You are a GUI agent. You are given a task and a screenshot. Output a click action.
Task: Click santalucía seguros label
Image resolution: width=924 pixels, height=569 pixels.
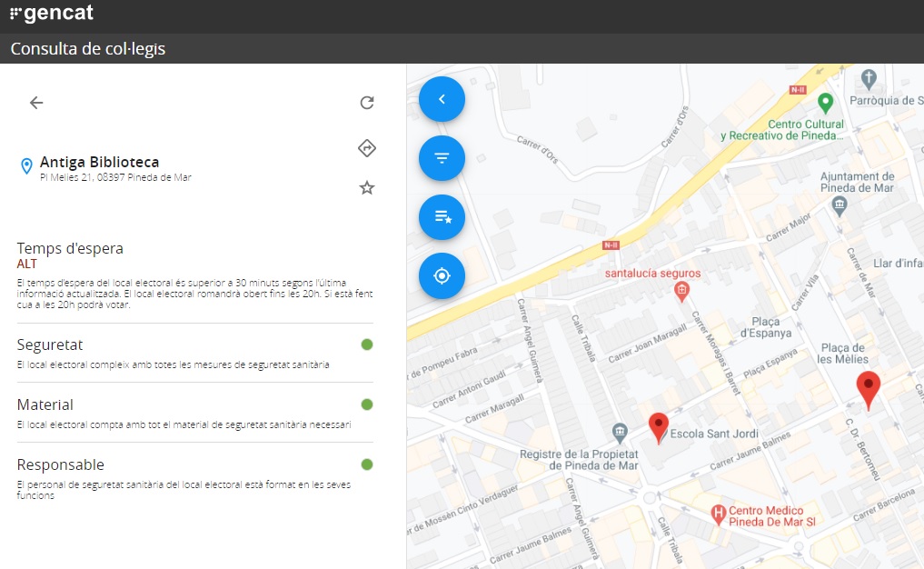pyautogui.click(x=653, y=273)
